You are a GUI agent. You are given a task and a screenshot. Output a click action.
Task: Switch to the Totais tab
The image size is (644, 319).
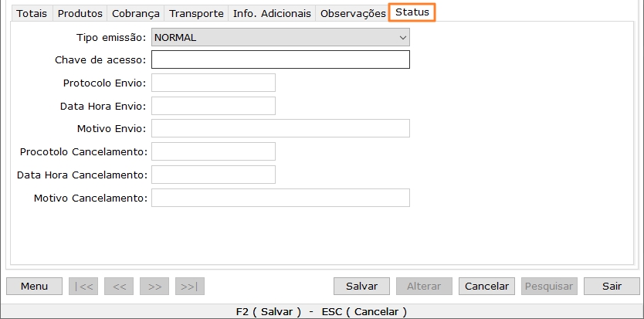[32, 14]
